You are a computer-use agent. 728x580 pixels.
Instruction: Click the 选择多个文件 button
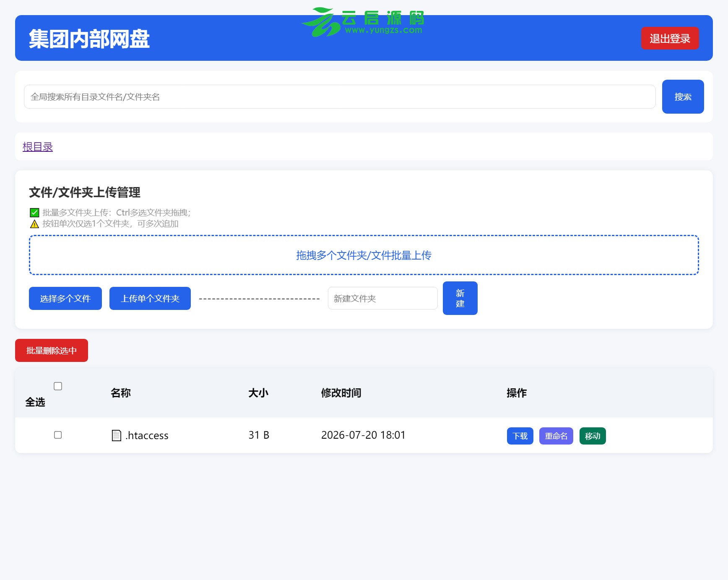tap(65, 299)
